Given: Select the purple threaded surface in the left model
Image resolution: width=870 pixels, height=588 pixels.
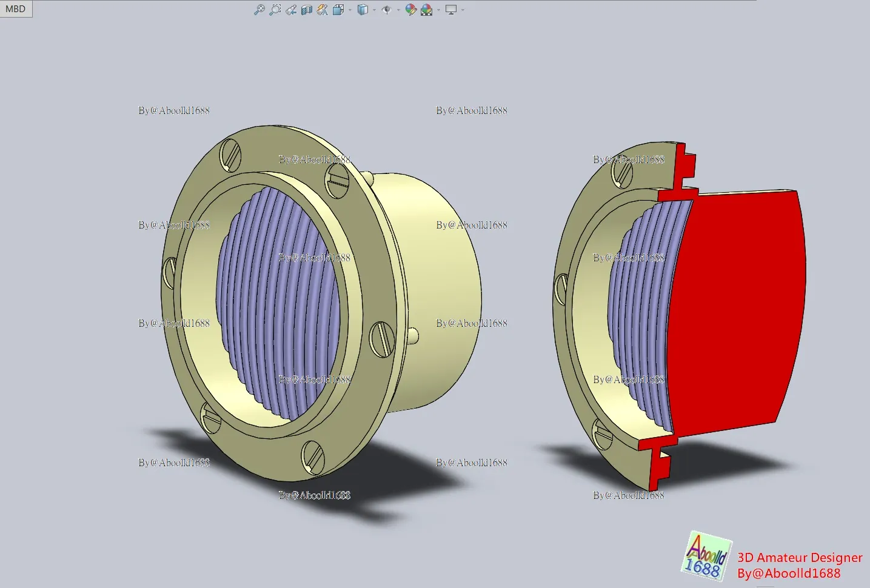Looking at the screenshot, I should 278,303.
